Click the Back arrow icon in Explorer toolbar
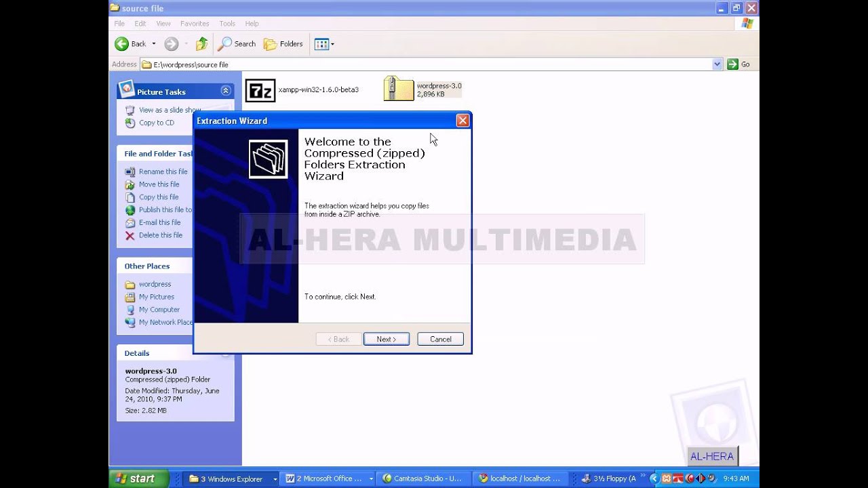Screen dimensions: 868x488 [122, 44]
